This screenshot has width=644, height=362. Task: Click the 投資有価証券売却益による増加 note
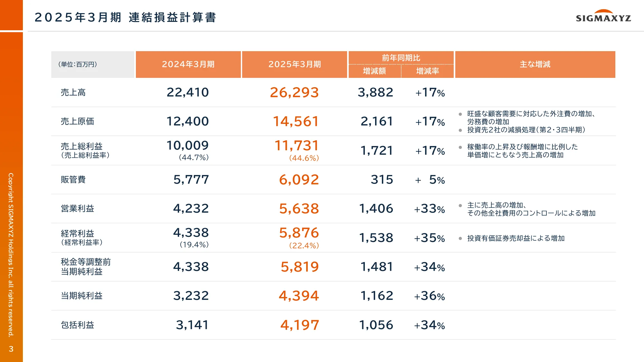[516, 238]
